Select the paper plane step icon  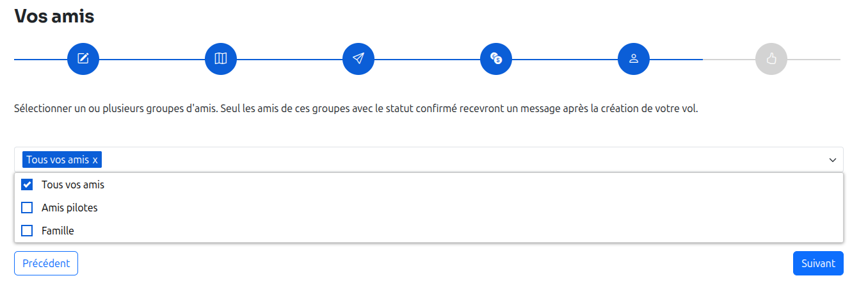pos(358,59)
